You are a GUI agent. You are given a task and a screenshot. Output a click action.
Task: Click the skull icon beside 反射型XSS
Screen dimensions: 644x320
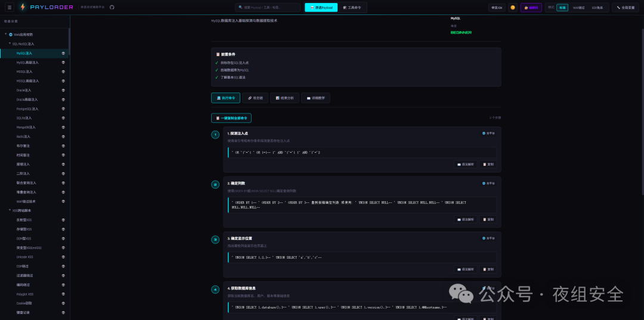pos(63,220)
